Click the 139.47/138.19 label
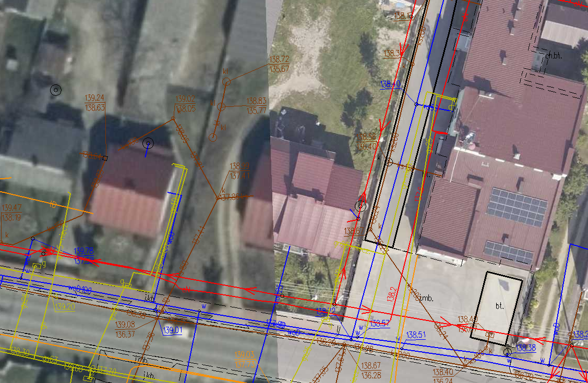Screen dimensions: 588x383 click(x=13, y=213)
